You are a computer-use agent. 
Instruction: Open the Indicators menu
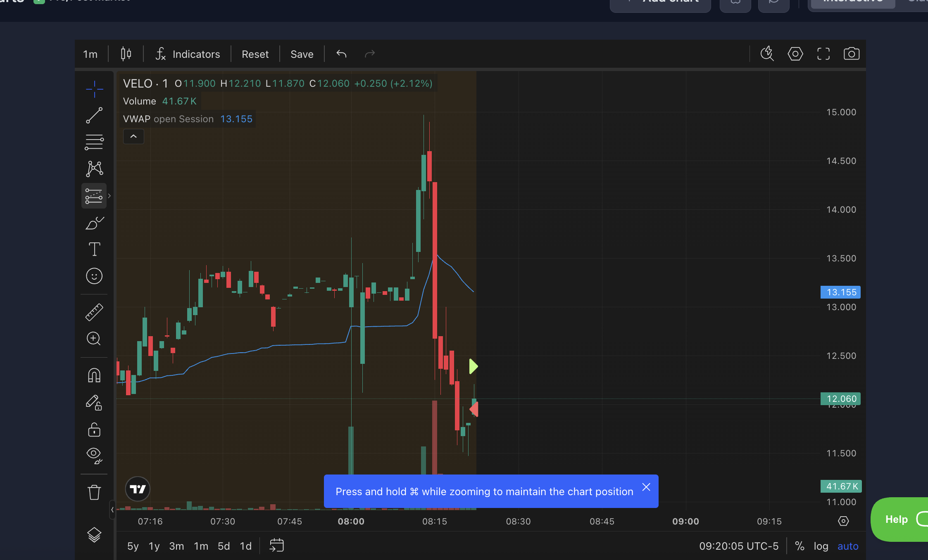(x=188, y=54)
